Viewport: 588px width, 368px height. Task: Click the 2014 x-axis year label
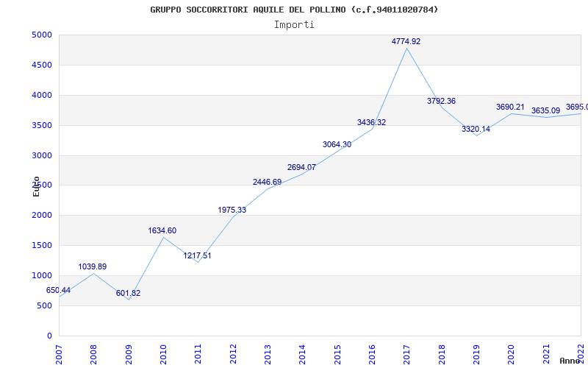point(303,355)
